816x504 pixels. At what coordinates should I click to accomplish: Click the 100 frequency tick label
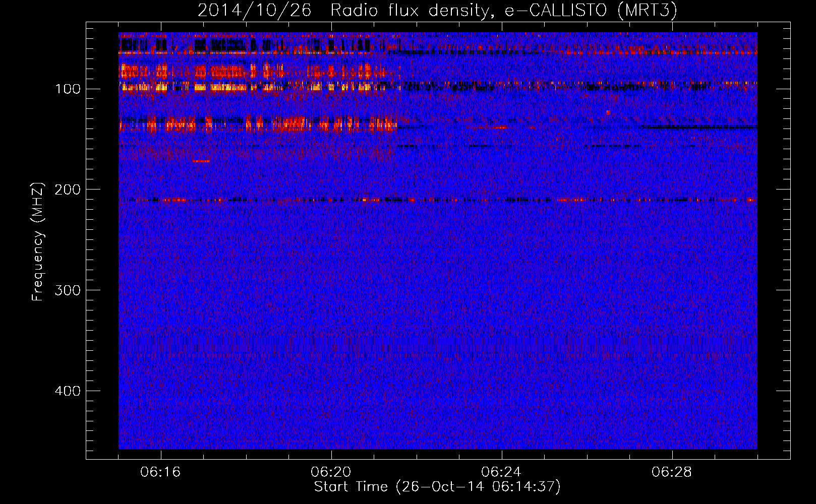[x=67, y=89]
